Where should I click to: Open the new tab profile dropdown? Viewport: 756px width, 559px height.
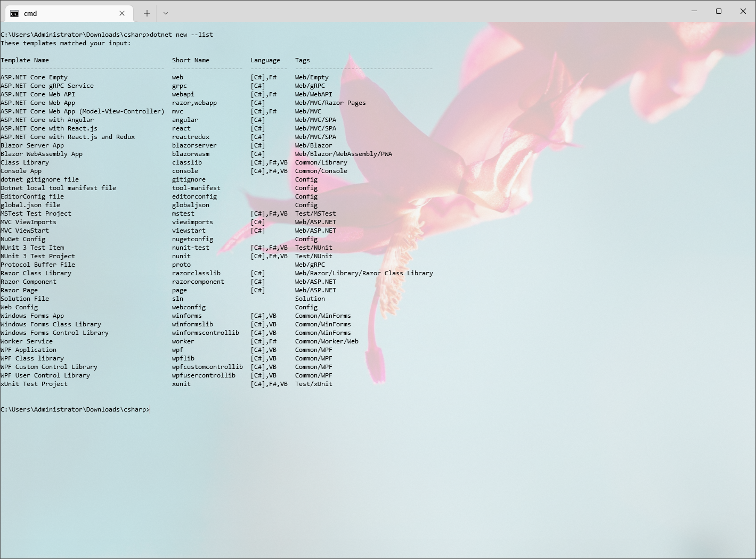(x=166, y=13)
